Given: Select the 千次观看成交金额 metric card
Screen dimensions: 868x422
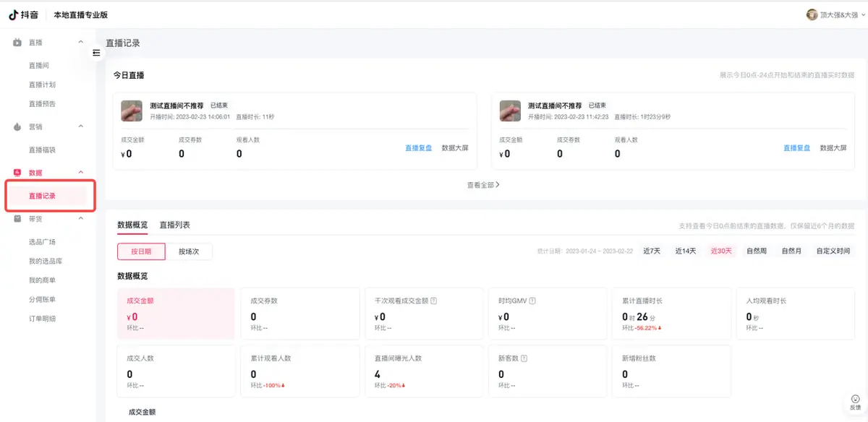Looking at the screenshot, I should click(424, 314).
